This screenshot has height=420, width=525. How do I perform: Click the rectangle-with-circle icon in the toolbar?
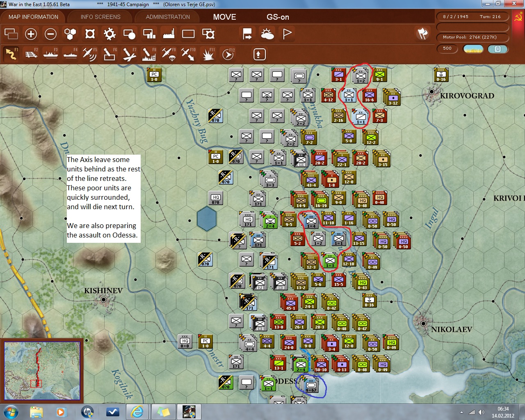(x=129, y=34)
